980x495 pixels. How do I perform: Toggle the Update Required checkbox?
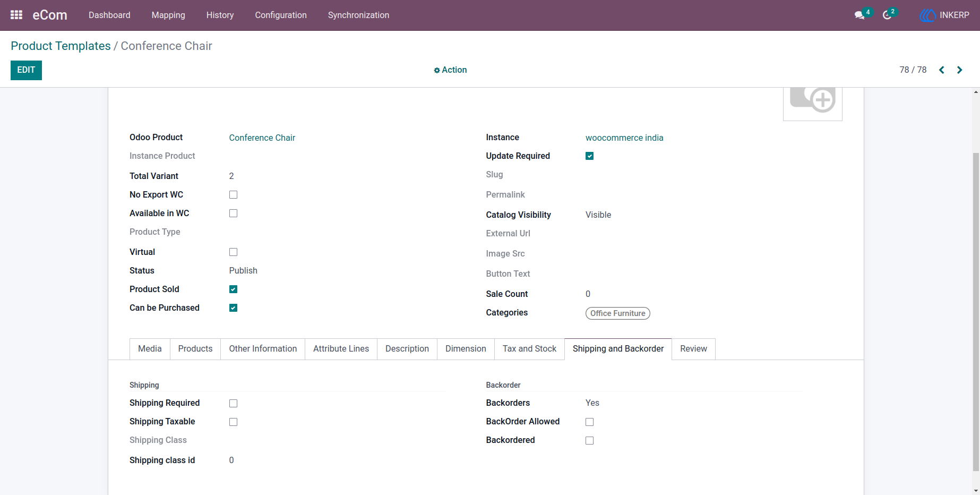tap(589, 156)
